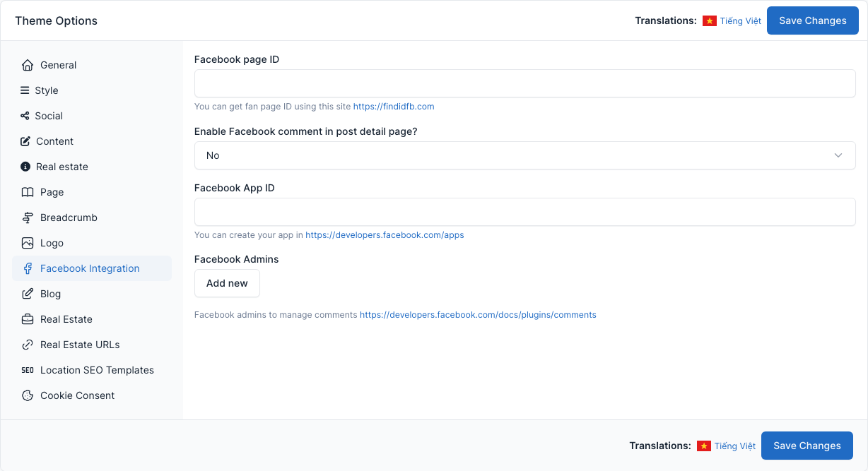Image resolution: width=868 pixels, height=471 pixels.
Task: Open the Page settings
Action: pyautogui.click(x=92, y=192)
